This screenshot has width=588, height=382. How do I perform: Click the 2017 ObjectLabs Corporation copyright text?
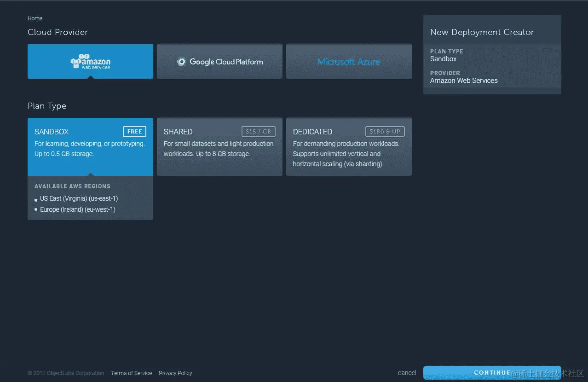pyautogui.click(x=66, y=373)
